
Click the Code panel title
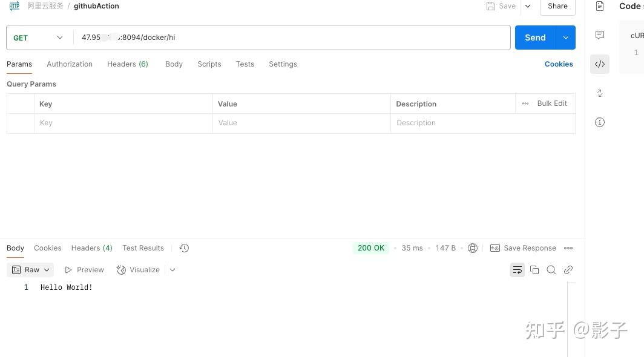pos(630,6)
